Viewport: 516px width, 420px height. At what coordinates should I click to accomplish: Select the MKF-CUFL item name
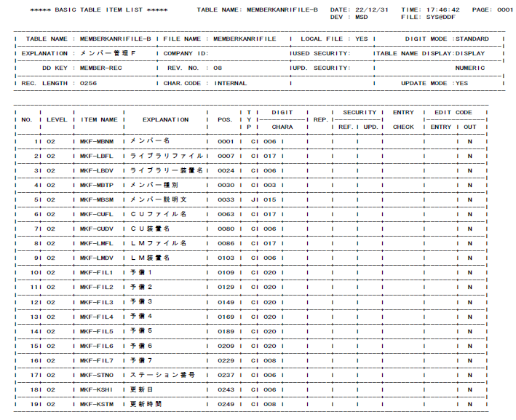coord(97,214)
